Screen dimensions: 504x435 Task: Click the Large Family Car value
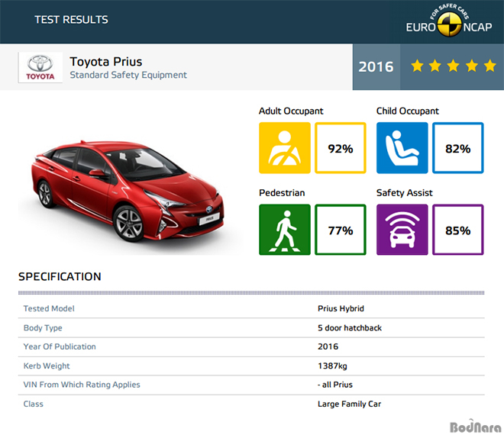[350, 404]
